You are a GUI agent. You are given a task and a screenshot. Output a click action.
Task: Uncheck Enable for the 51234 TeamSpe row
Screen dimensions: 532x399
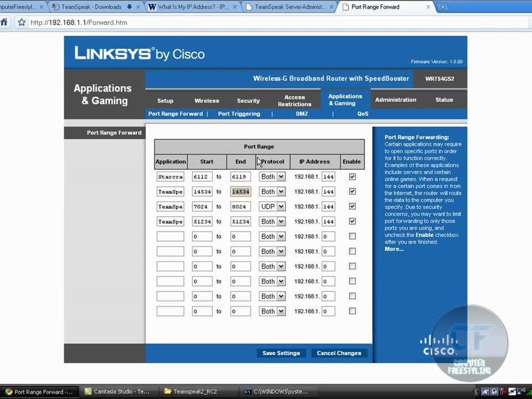[x=352, y=221]
